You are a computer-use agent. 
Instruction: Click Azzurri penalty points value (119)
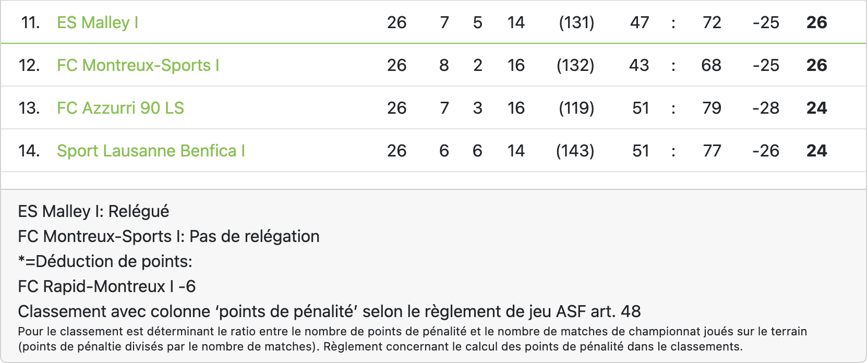pyautogui.click(x=576, y=108)
